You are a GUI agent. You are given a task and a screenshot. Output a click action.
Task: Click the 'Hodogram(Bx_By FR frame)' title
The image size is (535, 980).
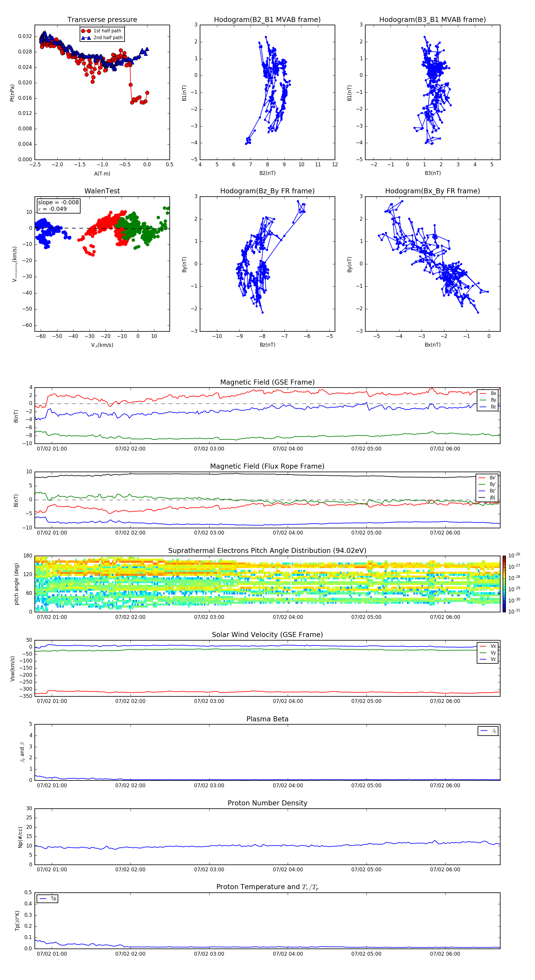[x=432, y=191]
